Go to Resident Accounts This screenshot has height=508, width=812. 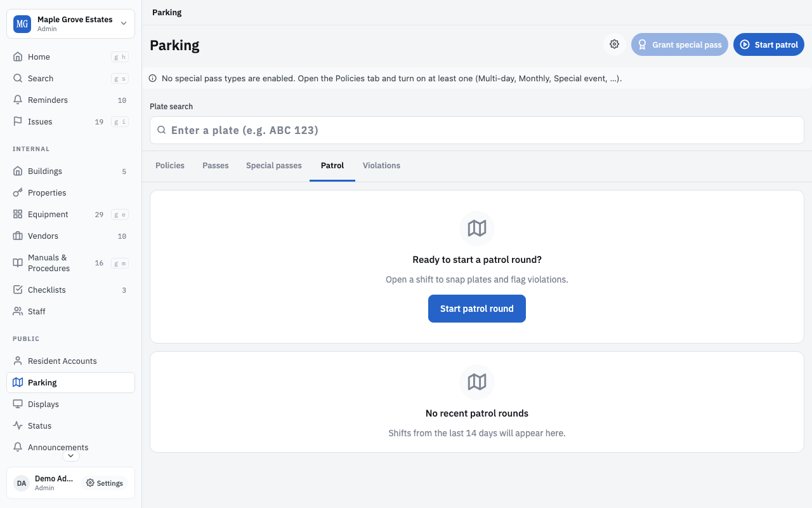coord(70,361)
